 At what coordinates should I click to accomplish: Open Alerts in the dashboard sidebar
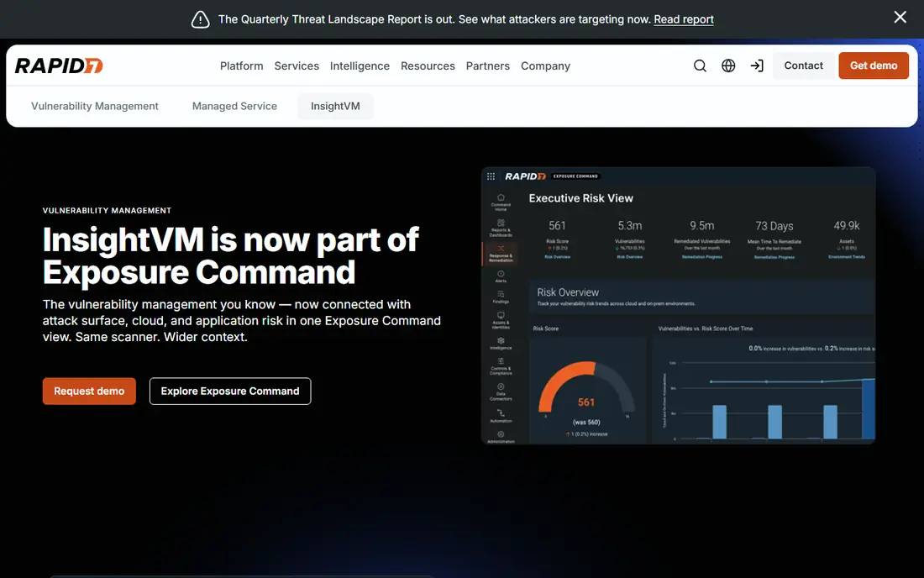point(501,276)
